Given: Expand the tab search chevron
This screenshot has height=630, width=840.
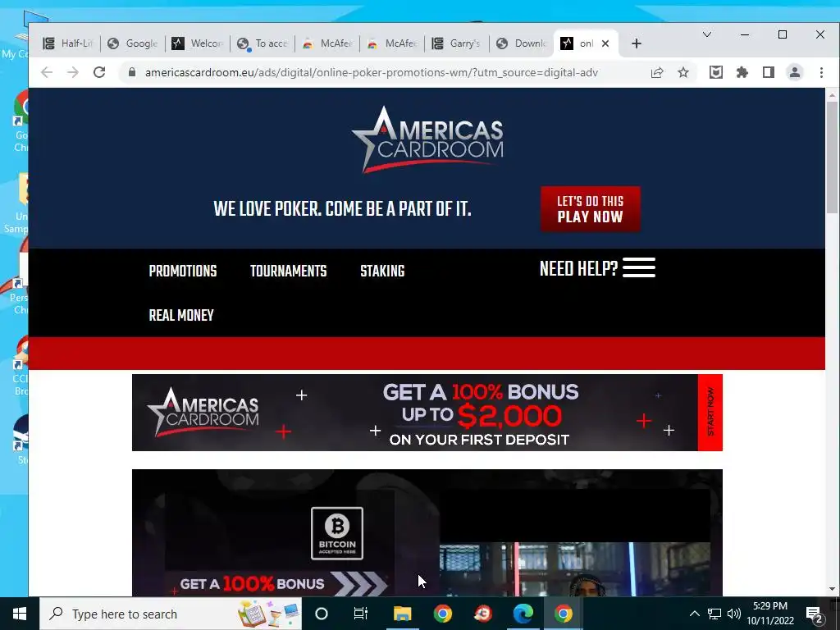Looking at the screenshot, I should click(x=707, y=34).
